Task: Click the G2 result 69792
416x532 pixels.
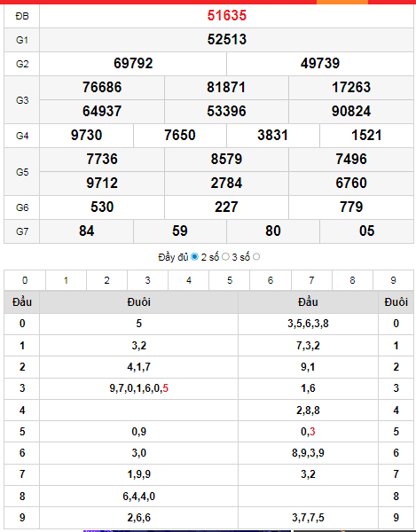Action: click(133, 64)
